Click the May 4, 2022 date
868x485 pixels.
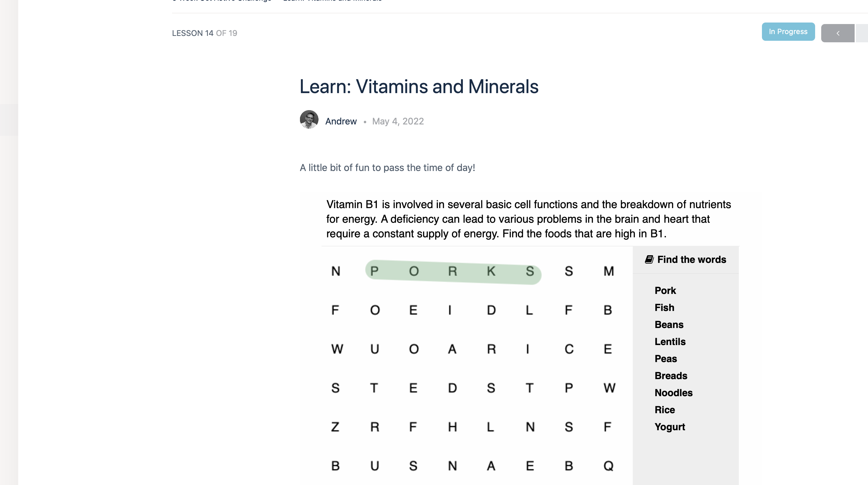(398, 121)
